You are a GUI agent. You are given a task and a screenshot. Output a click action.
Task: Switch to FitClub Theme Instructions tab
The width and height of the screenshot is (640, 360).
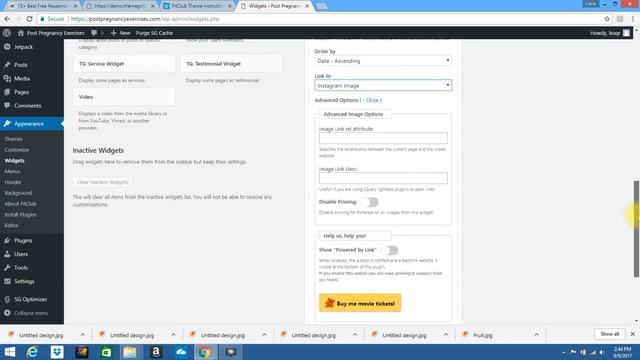[x=198, y=6]
